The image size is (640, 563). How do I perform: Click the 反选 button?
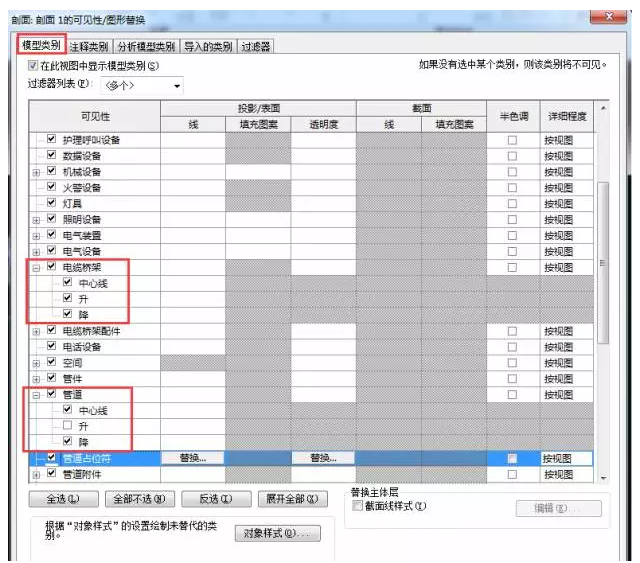216,499
